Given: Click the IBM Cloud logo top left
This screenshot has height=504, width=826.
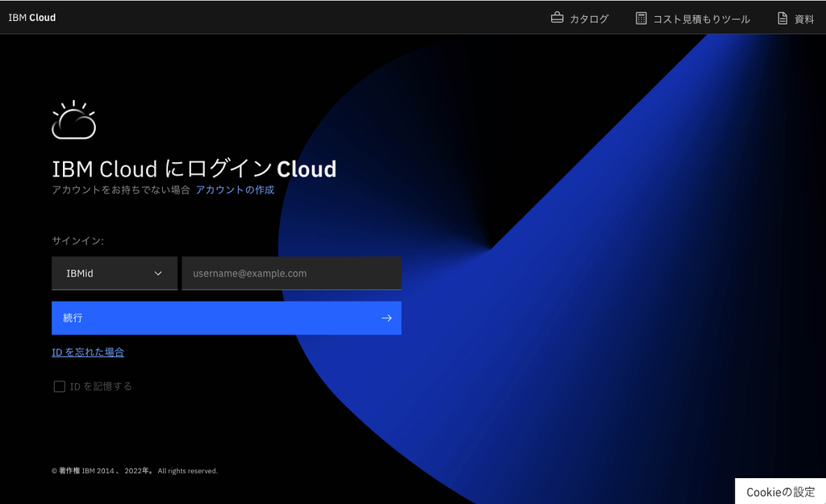Looking at the screenshot, I should (x=31, y=17).
